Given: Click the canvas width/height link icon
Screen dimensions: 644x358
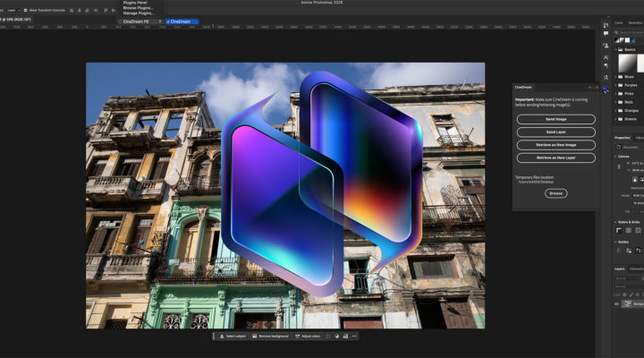Looking at the screenshot, I should pos(619,166).
